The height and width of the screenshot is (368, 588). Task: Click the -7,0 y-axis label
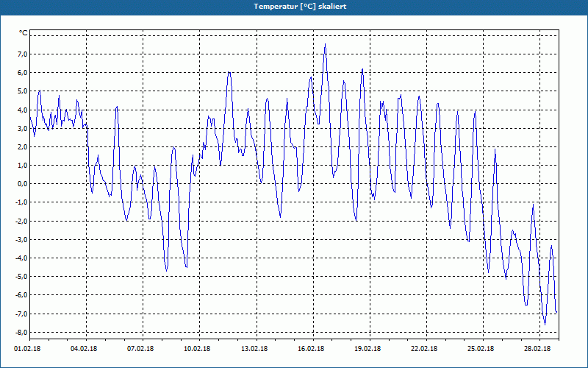pos(22,314)
